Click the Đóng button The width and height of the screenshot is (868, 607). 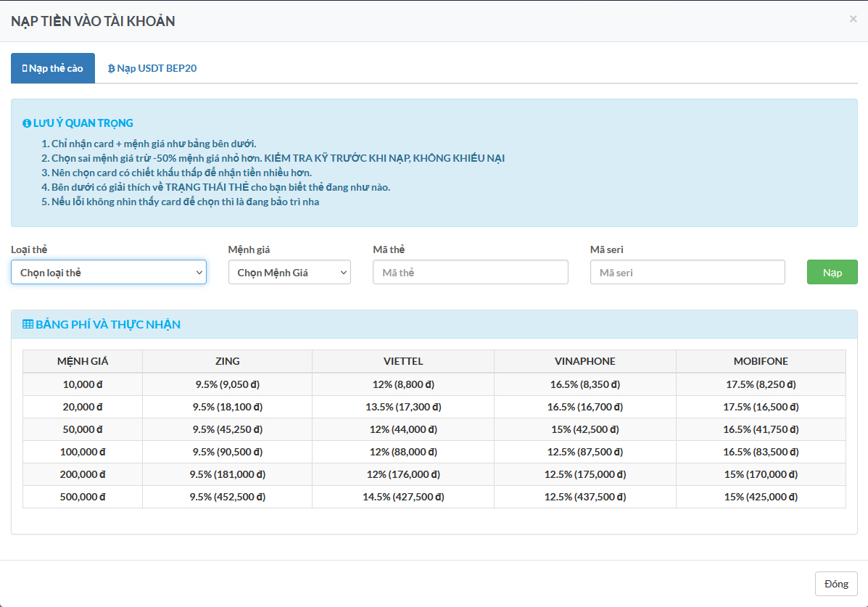click(x=836, y=584)
